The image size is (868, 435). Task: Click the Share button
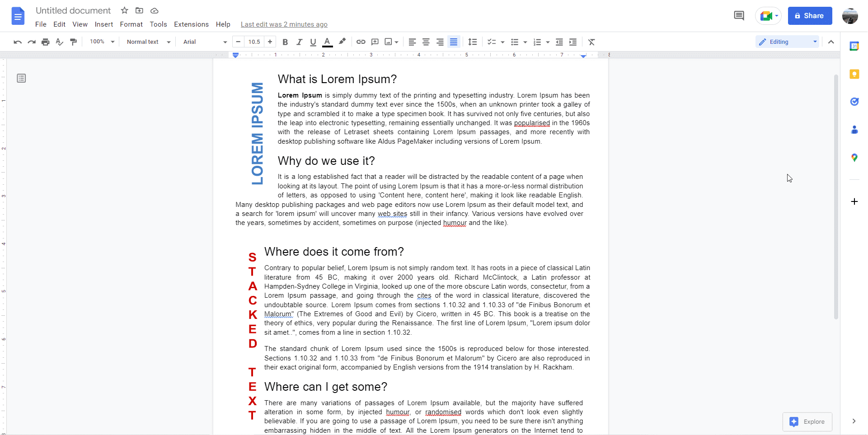click(x=809, y=16)
